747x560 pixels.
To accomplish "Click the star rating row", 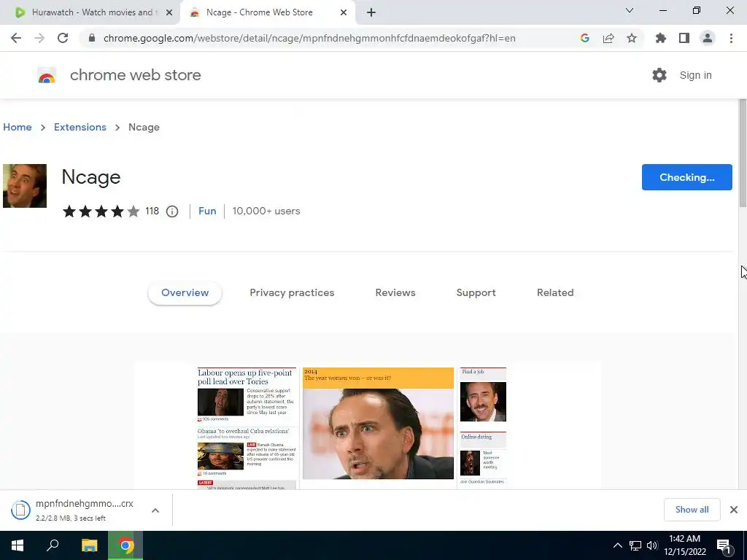I will click(101, 211).
